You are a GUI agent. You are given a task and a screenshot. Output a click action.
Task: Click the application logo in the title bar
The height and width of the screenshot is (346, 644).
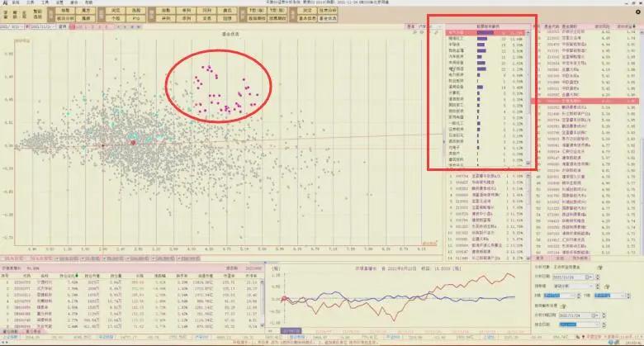point(4,4)
